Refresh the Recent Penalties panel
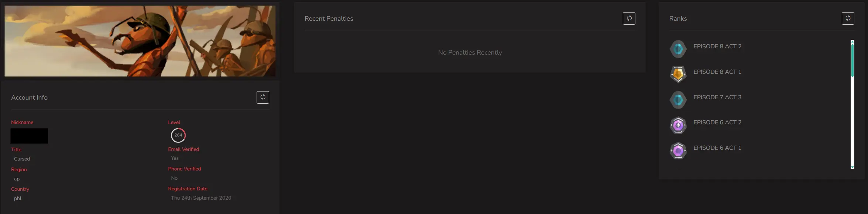The height and width of the screenshot is (214, 868). [629, 18]
